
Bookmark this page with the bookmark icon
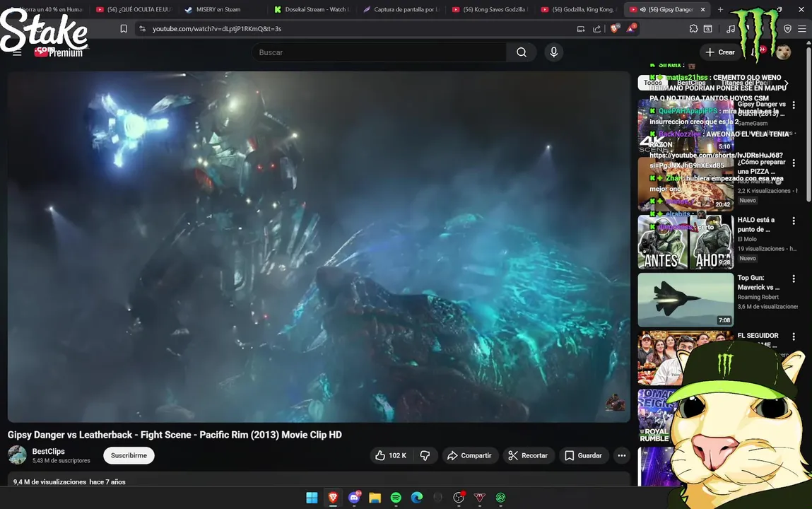(x=123, y=29)
